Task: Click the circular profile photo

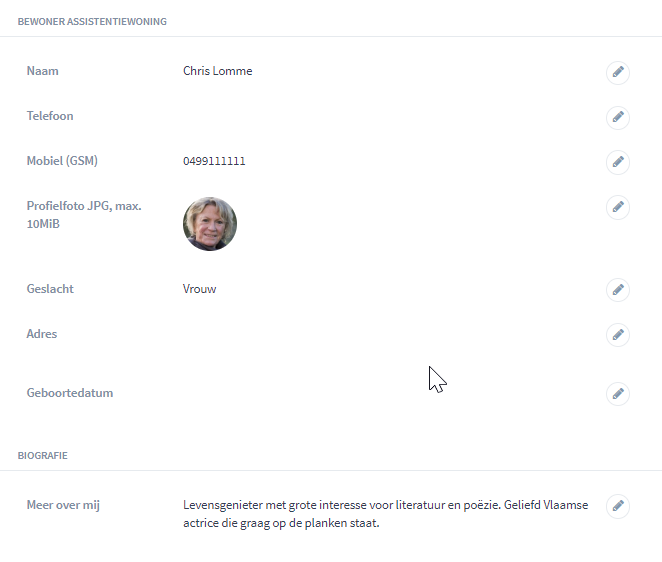Action: point(210,224)
